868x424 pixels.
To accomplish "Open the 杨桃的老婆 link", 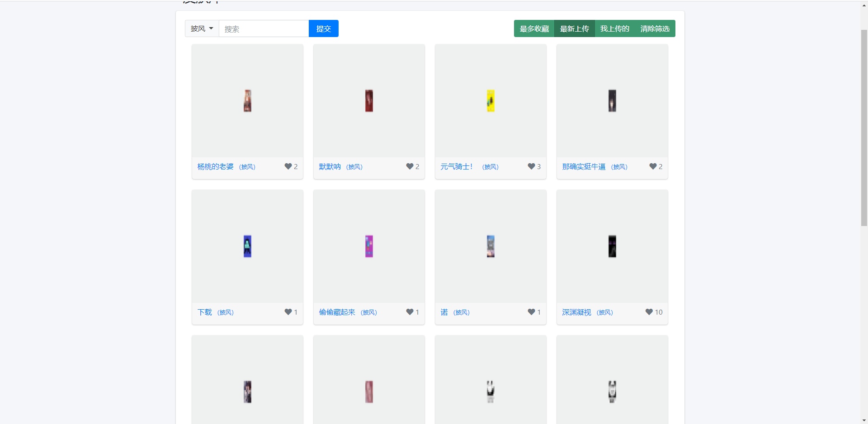I will tap(215, 167).
